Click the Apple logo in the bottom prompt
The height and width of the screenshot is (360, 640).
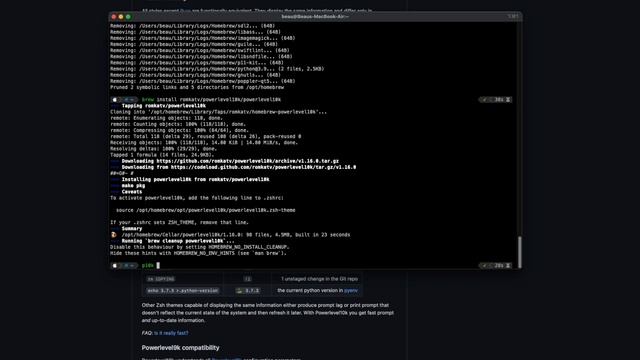pos(115,266)
